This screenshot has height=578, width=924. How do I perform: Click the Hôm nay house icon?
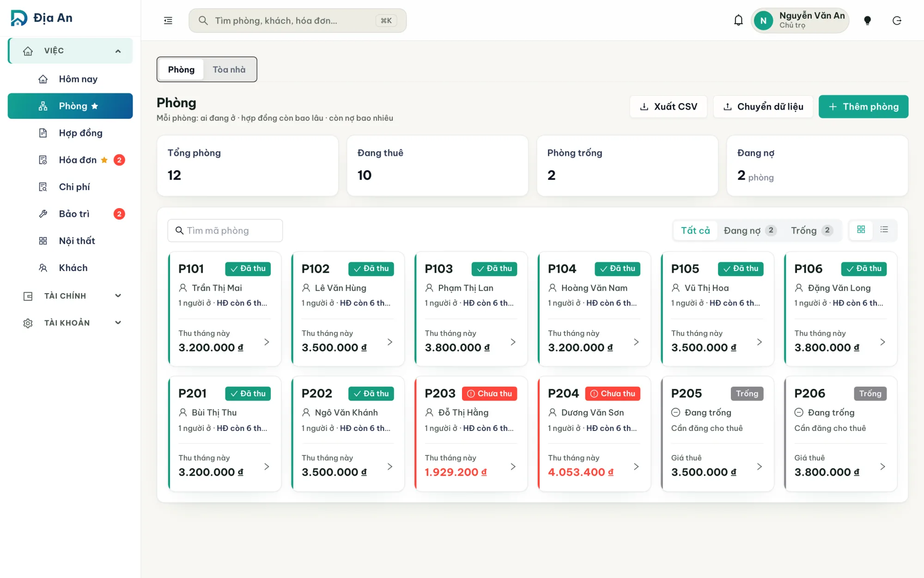point(43,79)
